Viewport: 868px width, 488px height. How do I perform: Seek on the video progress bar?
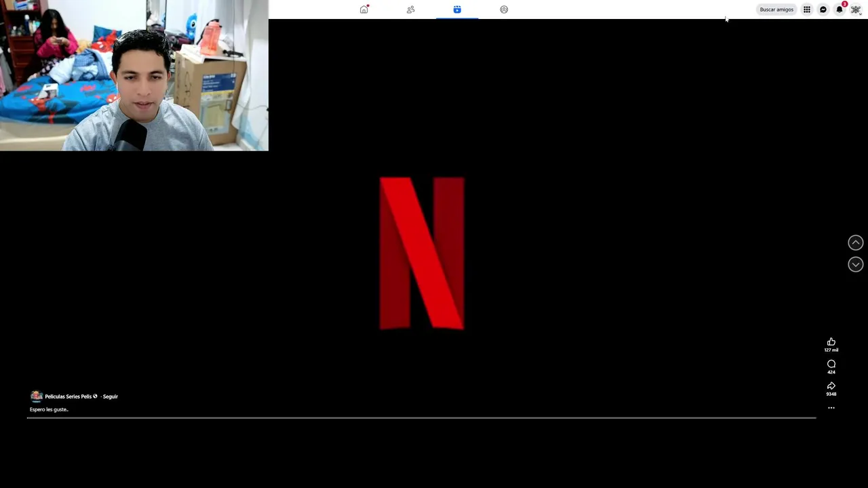pos(421,418)
